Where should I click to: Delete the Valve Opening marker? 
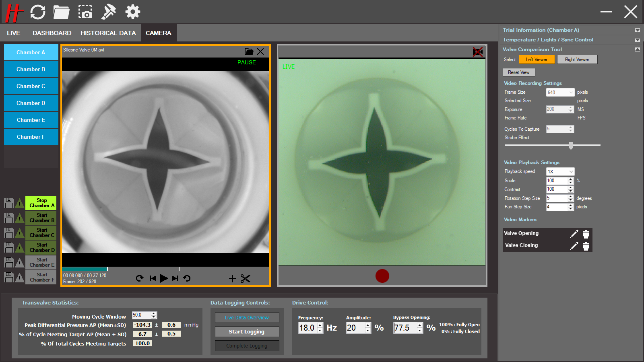click(586, 234)
